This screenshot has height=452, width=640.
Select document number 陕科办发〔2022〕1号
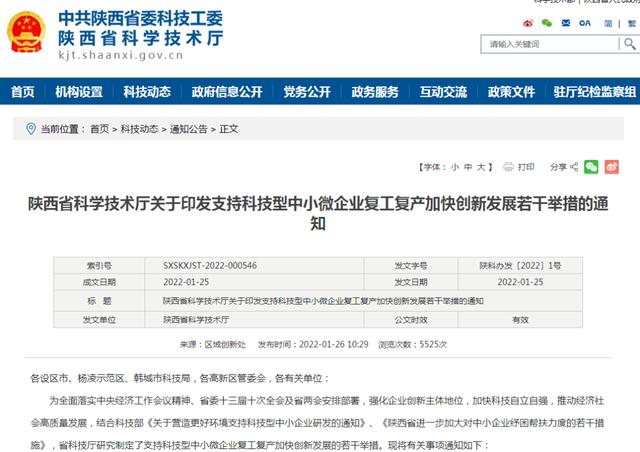[520, 265]
